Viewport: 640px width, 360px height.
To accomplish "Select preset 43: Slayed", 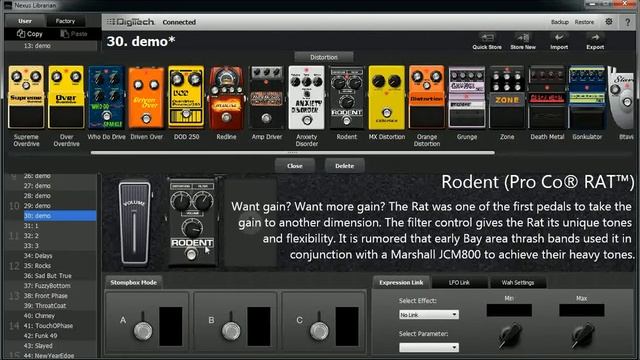I will 60,346.
